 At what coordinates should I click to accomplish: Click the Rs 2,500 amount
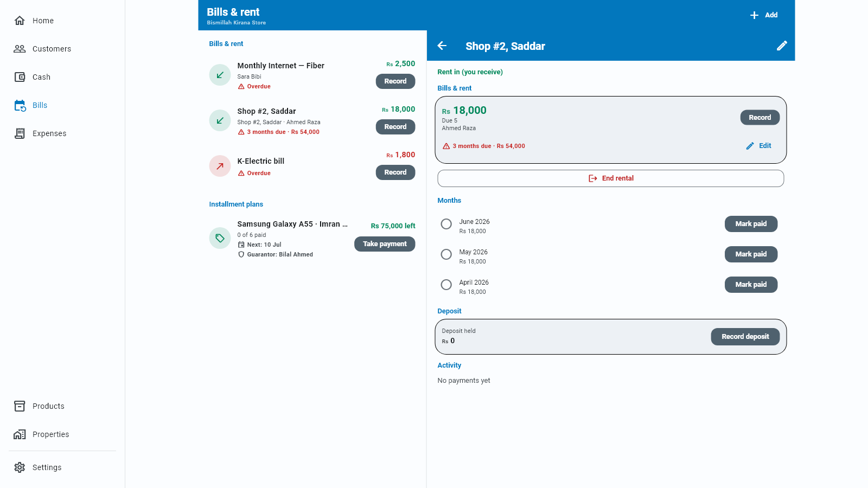coord(401,64)
